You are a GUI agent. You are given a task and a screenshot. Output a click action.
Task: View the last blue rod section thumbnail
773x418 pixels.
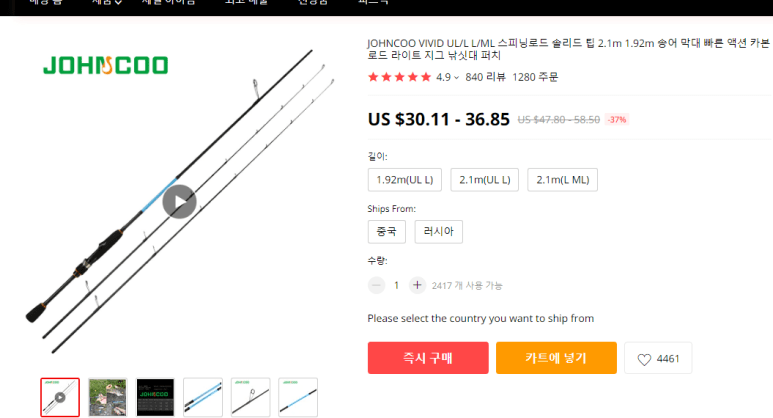point(298,397)
